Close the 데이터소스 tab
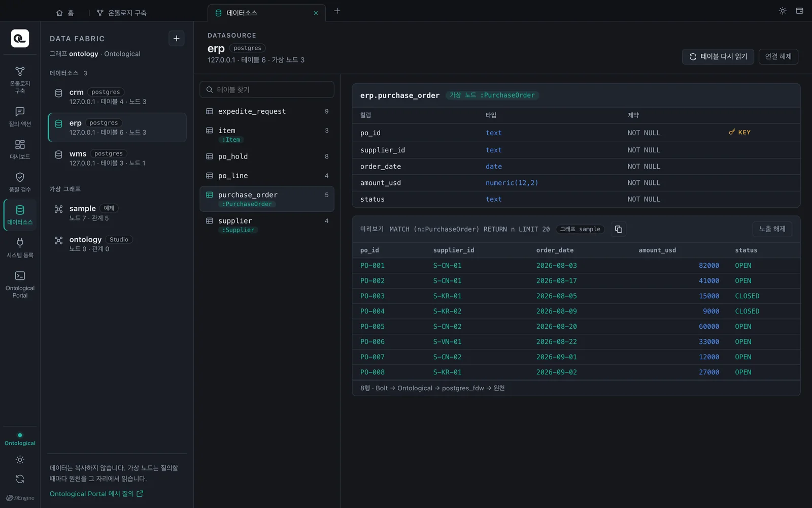The image size is (812, 508). click(x=316, y=13)
